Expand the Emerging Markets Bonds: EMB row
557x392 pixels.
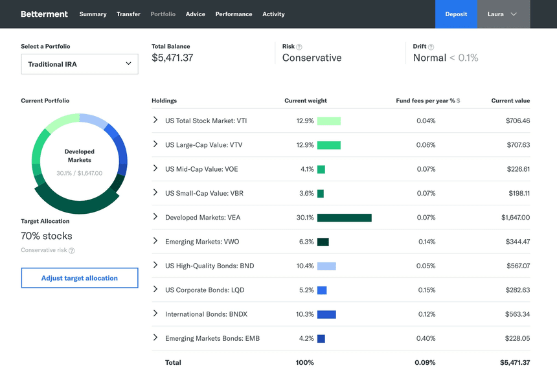coord(155,338)
